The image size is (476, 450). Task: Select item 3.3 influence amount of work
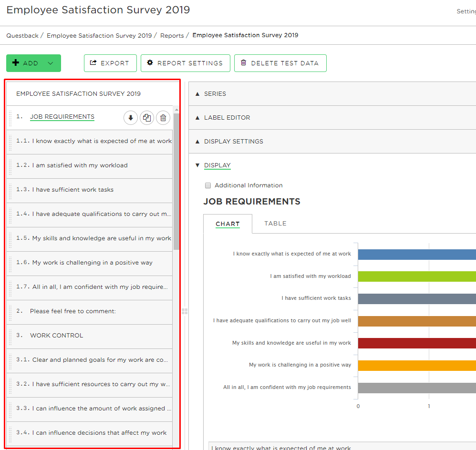point(90,409)
